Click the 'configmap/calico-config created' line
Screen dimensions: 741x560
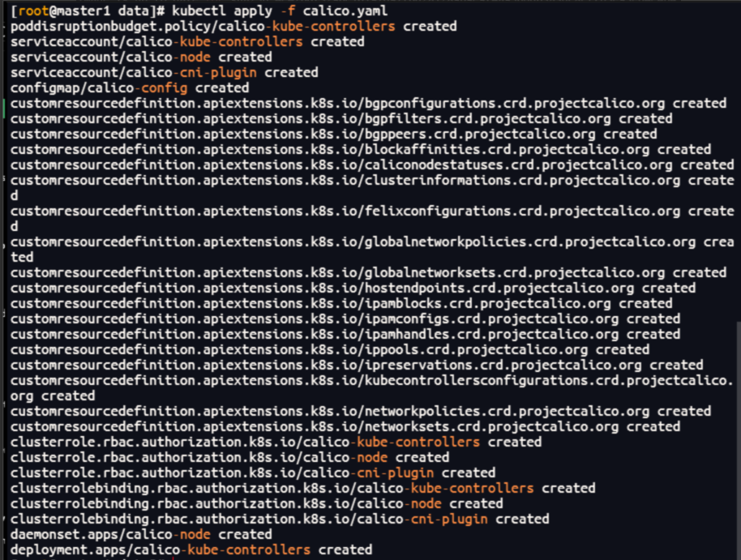(130, 88)
